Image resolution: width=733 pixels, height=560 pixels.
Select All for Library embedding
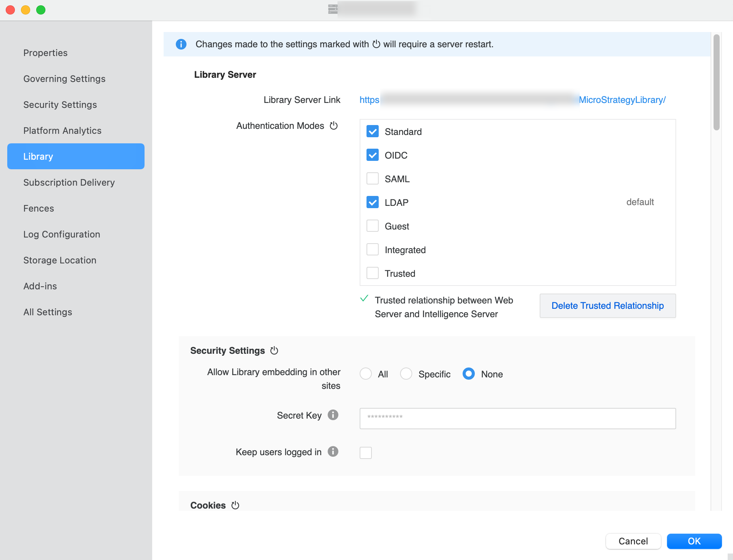[x=366, y=374]
